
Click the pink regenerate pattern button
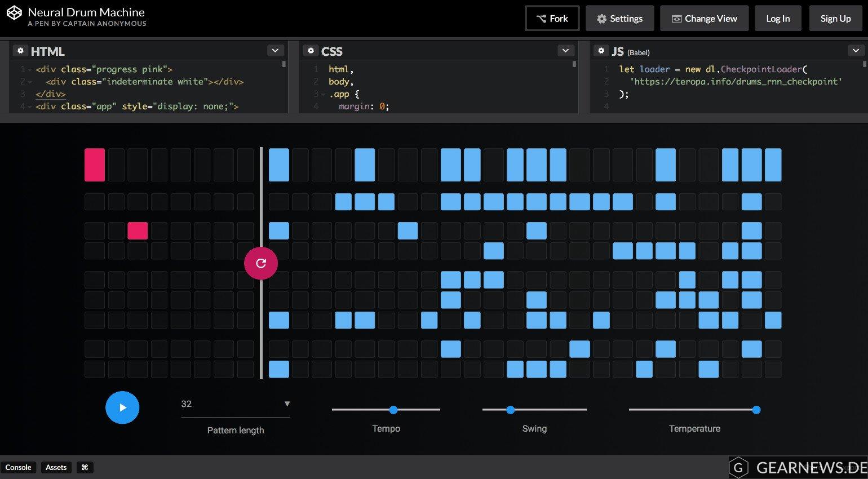tap(261, 263)
